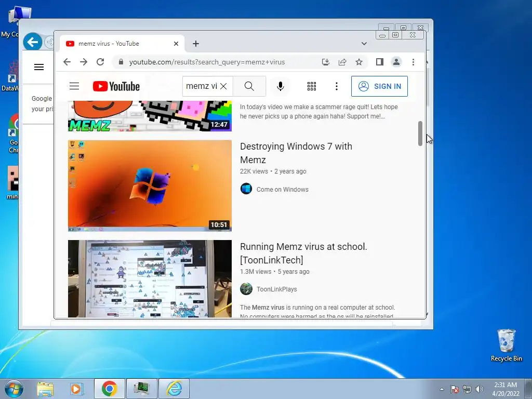Open the Windows Start menu
532x399 pixels.
[14, 389]
